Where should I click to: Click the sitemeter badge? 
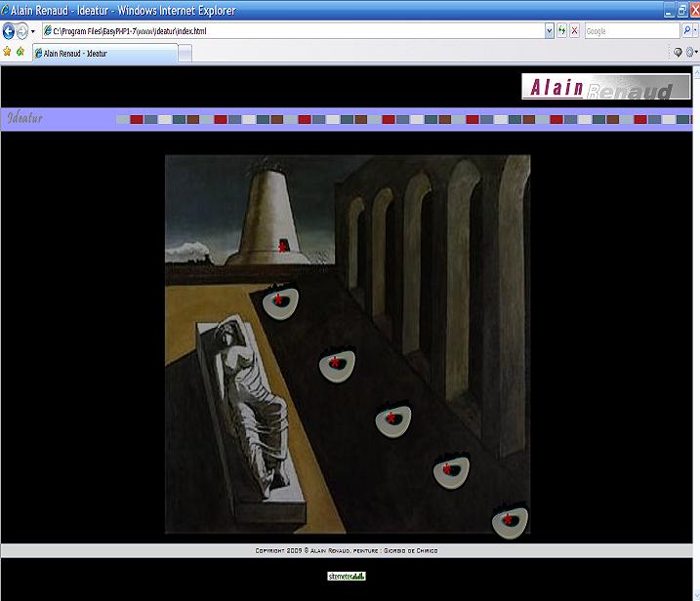coord(347,576)
